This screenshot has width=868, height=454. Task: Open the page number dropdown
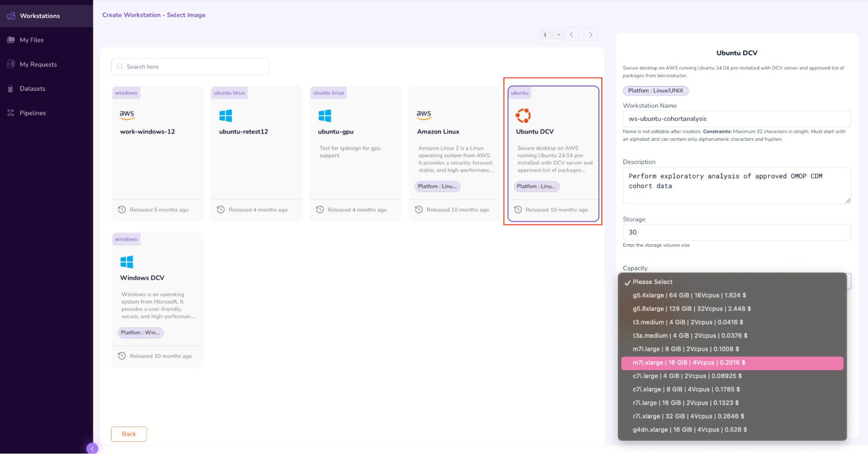coord(551,34)
